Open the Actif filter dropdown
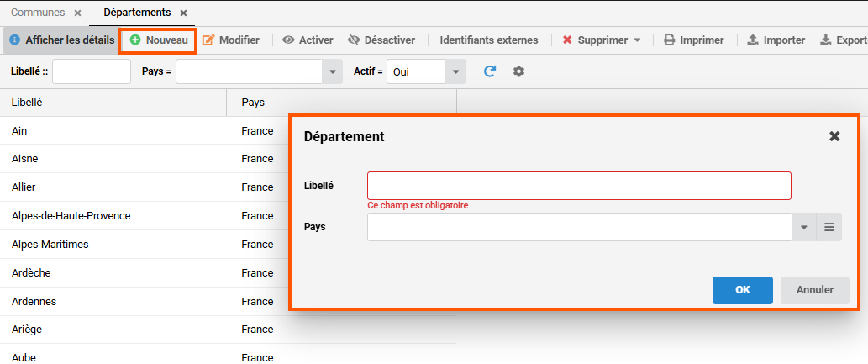868x364 pixels. (455, 71)
